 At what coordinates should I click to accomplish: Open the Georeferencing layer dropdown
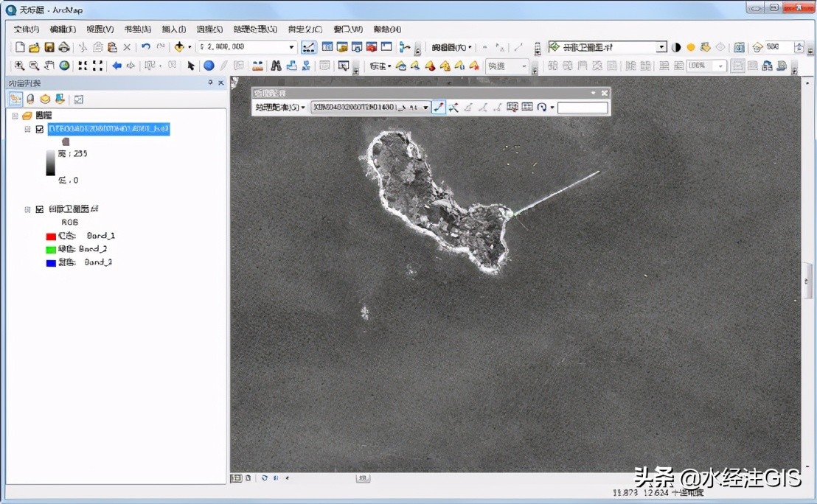point(425,108)
